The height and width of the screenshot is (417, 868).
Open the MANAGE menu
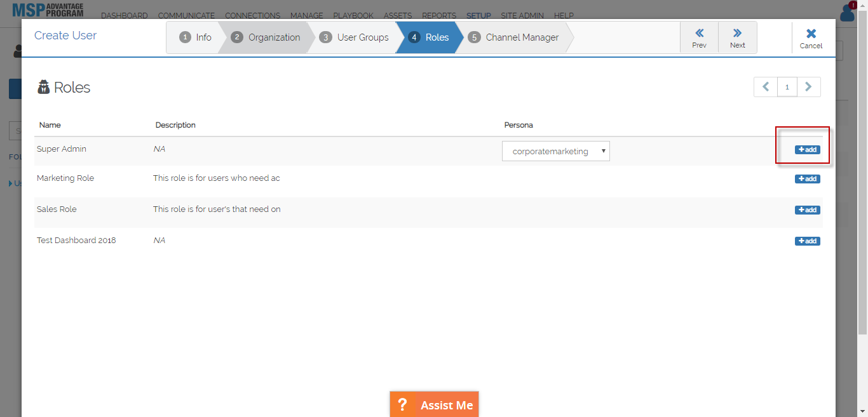pos(307,16)
